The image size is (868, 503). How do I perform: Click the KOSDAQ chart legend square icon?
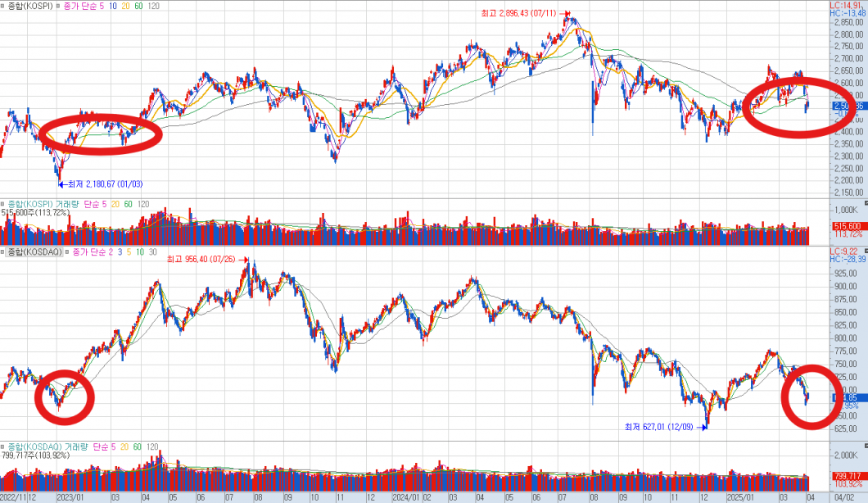coord(3,251)
